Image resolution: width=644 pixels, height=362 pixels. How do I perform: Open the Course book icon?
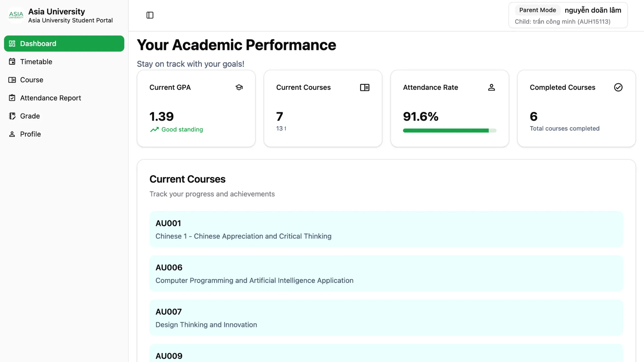[12, 79]
